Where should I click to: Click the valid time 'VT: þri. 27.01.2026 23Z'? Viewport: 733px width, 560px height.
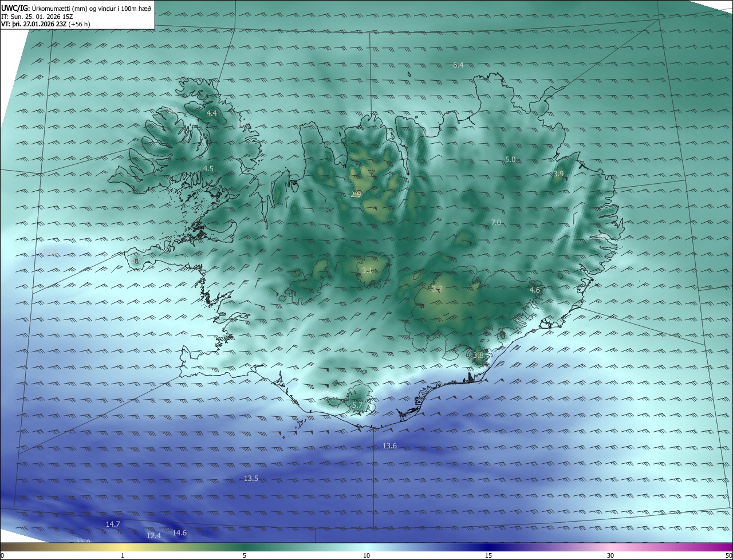(34, 24)
